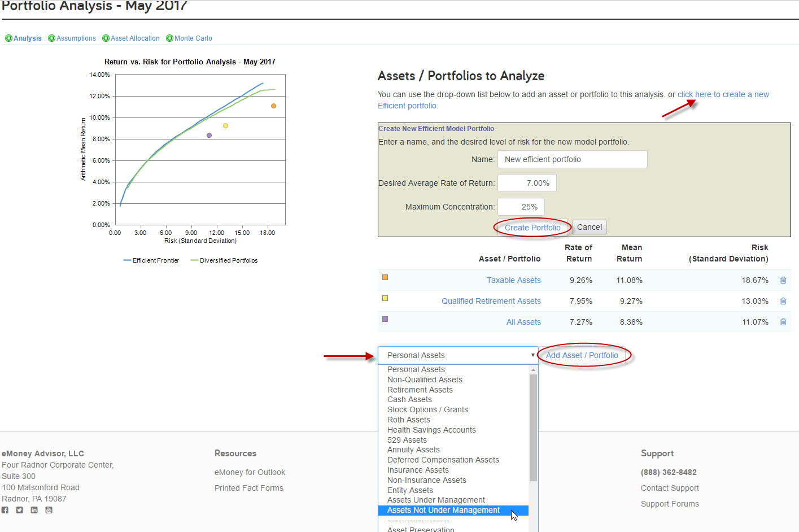Select the Asset Allocation radio option
Screen dimensions: 799x532
pos(106,38)
